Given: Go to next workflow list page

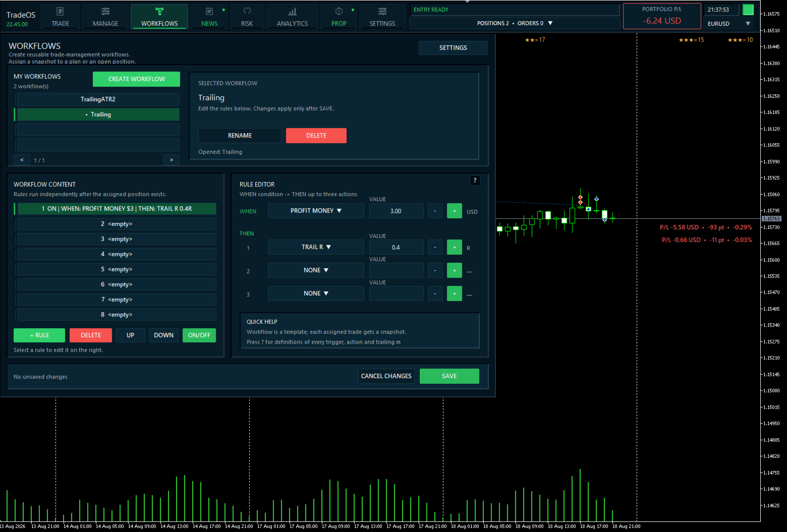Looking at the screenshot, I should 172,160.
